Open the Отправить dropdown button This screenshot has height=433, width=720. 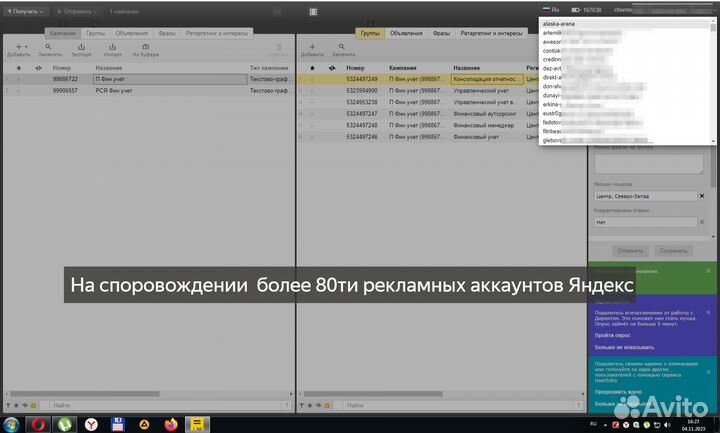pos(77,11)
